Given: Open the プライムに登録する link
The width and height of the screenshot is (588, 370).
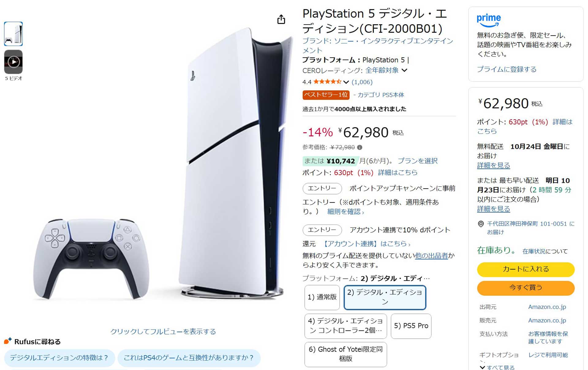Looking at the screenshot, I should click(x=506, y=69).
